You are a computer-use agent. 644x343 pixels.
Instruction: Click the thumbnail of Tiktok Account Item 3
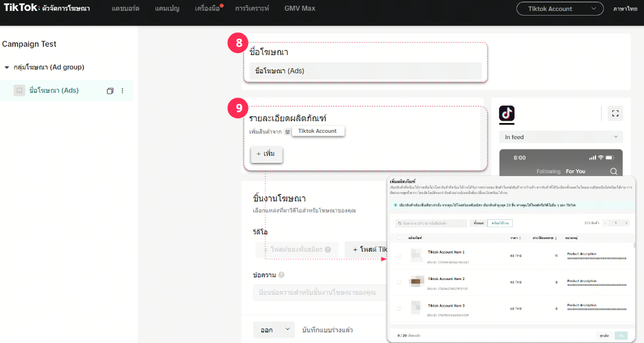coord(416,308)
